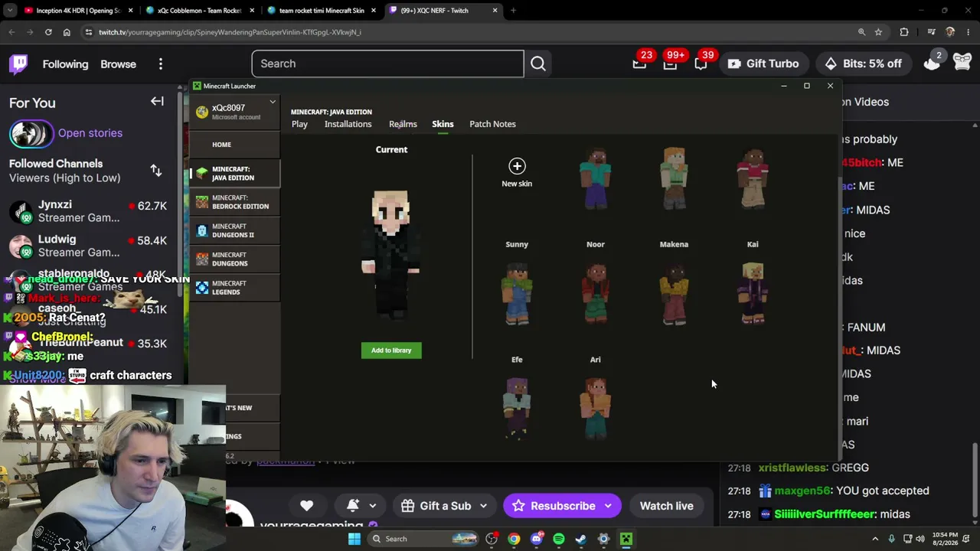This screenshot has width=980, height=551.
Task: Reload the page in Chrome
Action: pos(48,32)
